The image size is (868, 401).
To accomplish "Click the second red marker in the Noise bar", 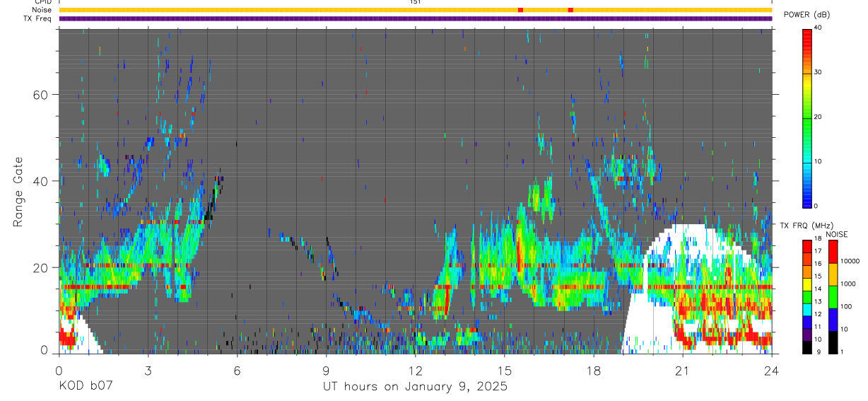I will 570,10.
